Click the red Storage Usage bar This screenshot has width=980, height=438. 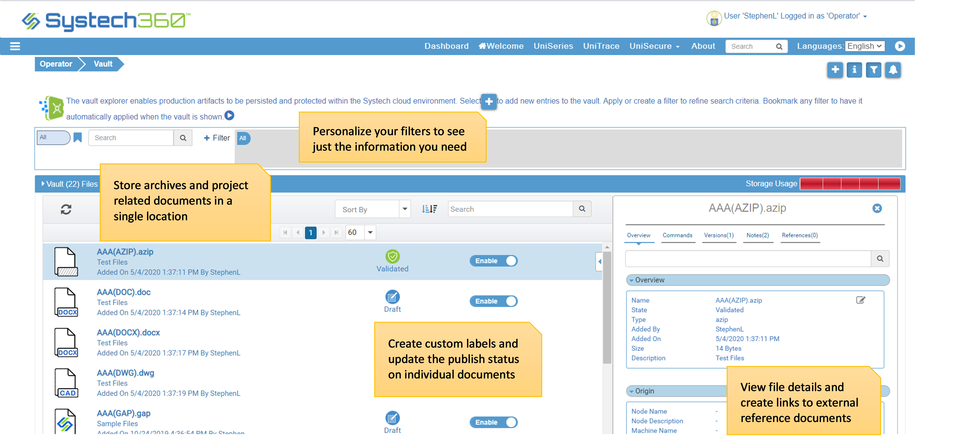point(850,184)
